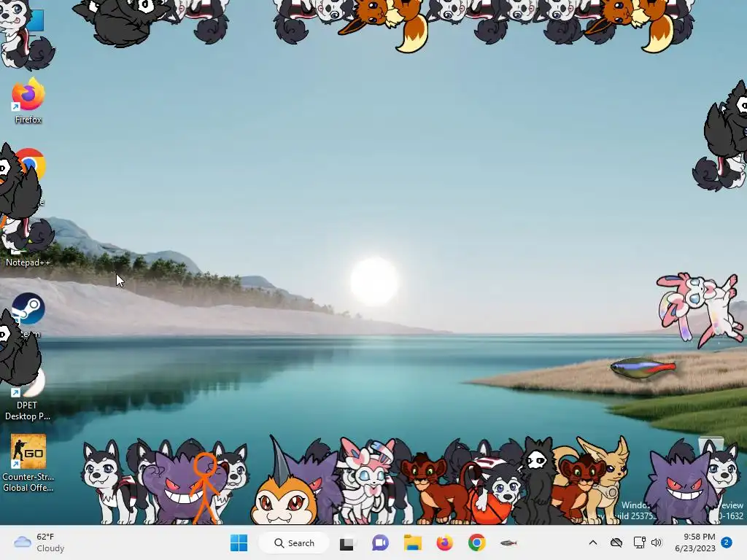Open the Windows Start menu

tap(239, 542)
